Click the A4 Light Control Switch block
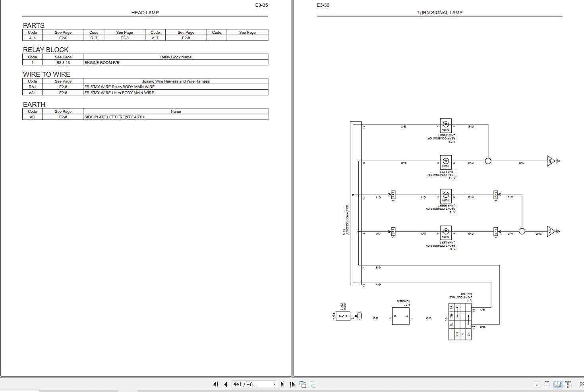 [x=460, y=322]
